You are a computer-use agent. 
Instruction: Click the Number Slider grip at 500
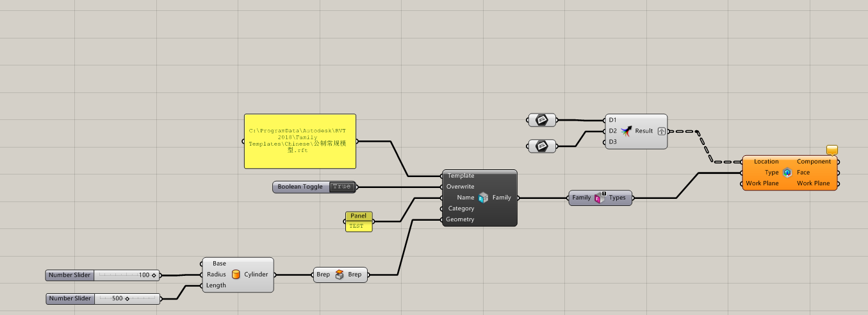coord(127,298)
